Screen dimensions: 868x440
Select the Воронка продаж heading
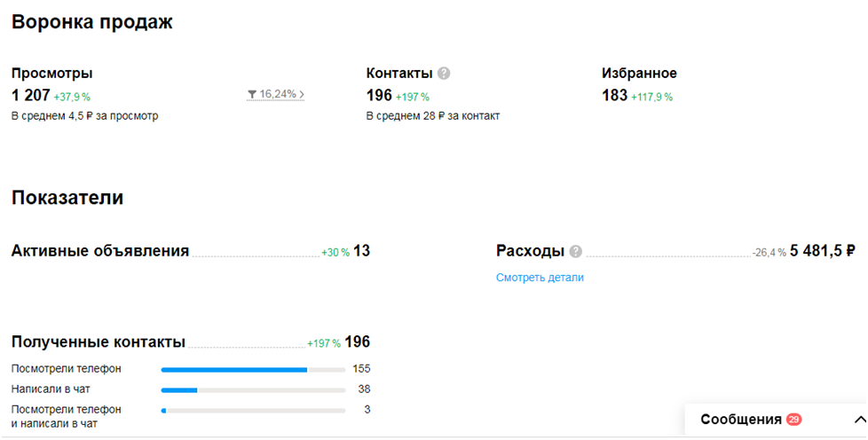coord(92,22)
